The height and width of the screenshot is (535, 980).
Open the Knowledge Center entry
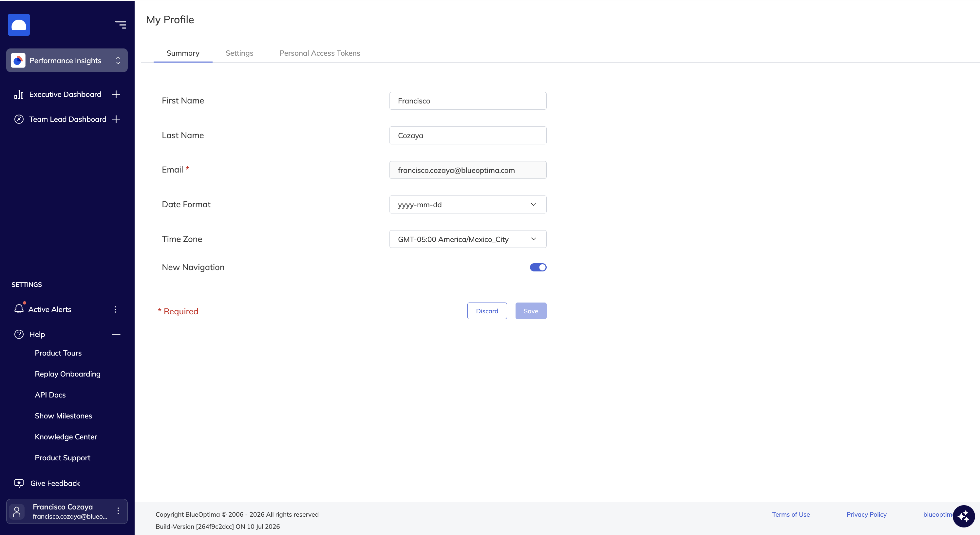click(66, 436)
